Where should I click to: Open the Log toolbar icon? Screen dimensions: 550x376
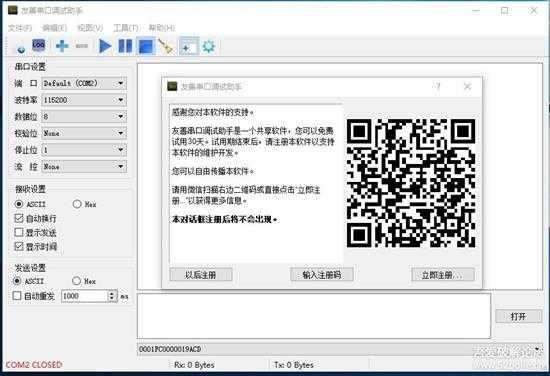coord(39,45)
